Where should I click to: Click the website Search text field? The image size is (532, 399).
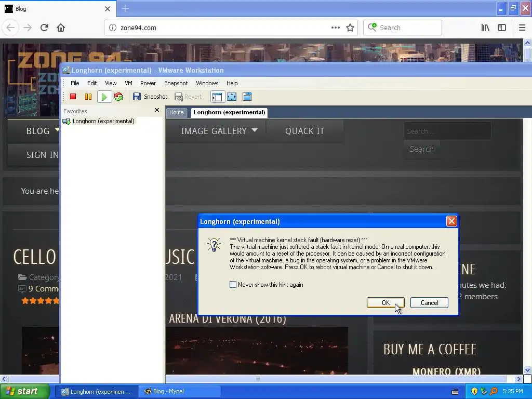447,131
